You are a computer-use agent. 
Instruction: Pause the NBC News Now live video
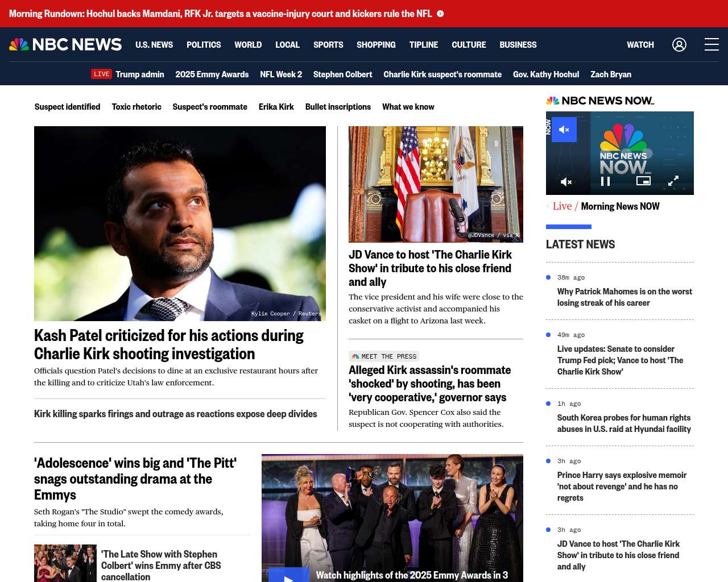tap(606, 181)
